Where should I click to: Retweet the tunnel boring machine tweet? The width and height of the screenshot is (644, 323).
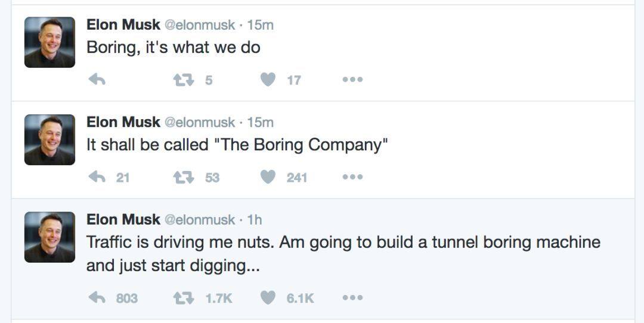pyautogui.click(x=182, y=297)
